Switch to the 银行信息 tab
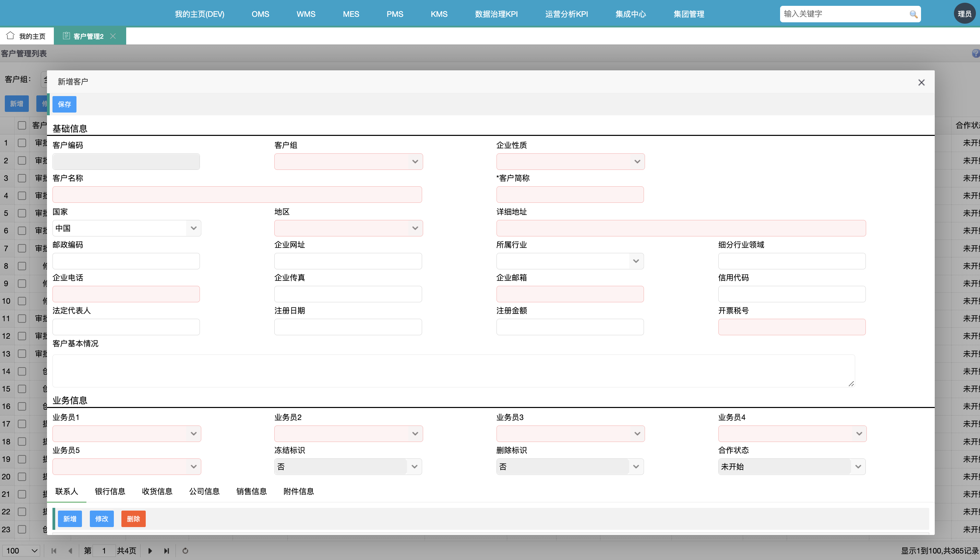 (x=110, y=491)
